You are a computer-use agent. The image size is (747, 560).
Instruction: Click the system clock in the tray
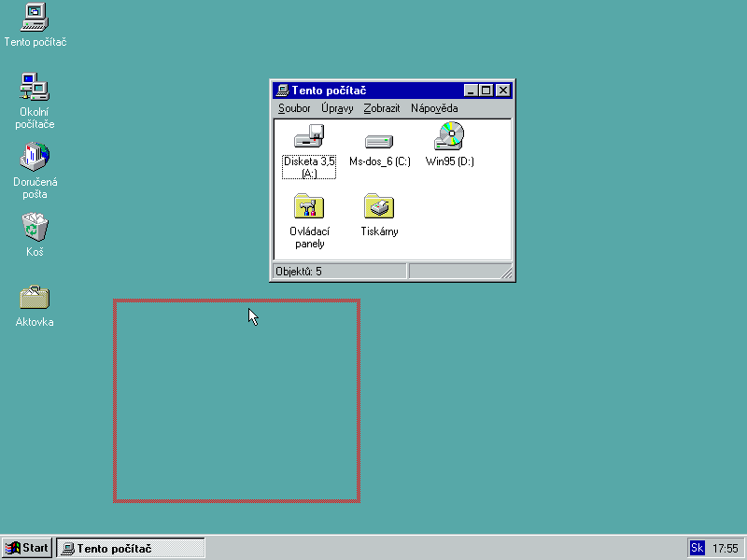point(726,548)
